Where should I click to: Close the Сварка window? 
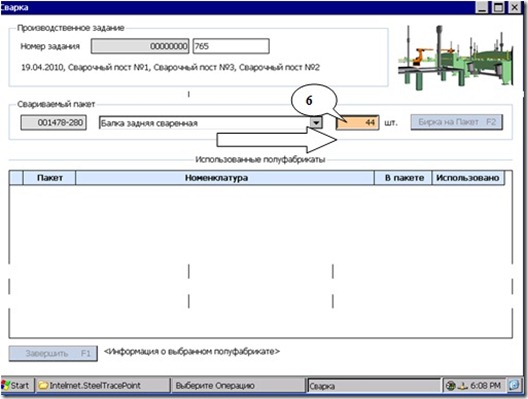click(x=515, y=7)
